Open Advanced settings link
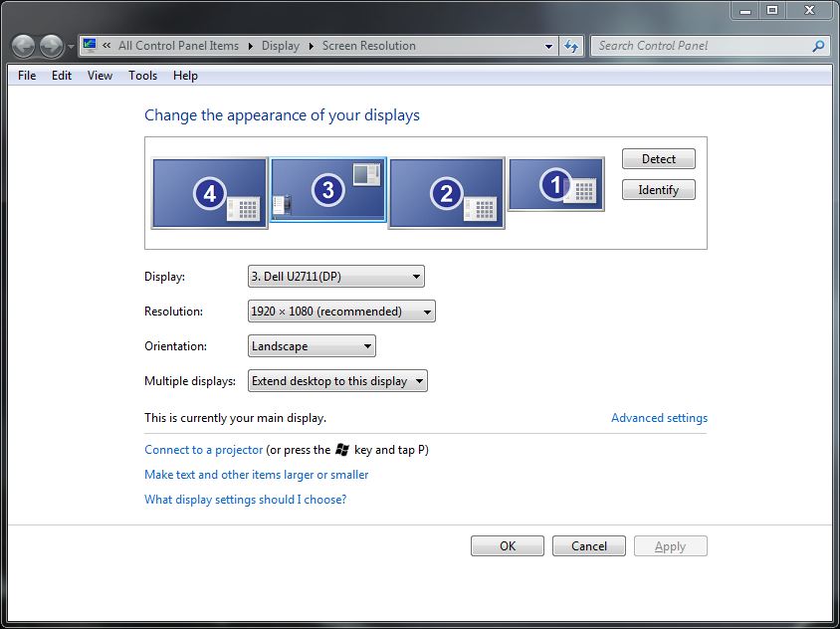 (x=659, y=418)
